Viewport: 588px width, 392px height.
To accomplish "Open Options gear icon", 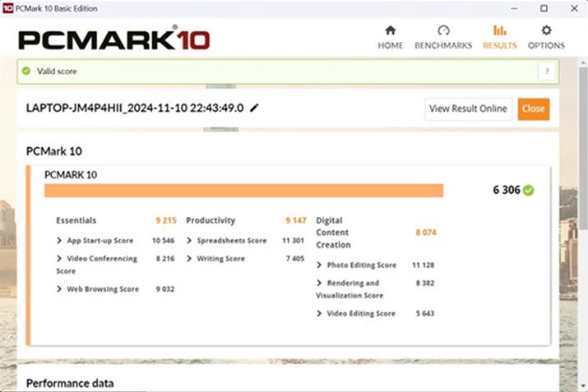I will [x=546, y=30].
